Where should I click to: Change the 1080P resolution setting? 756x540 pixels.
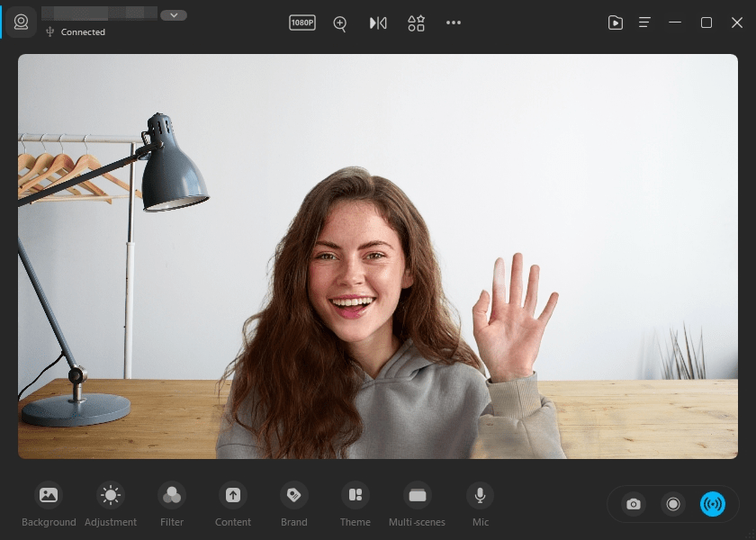pyautogui.click(x=302, y=22)
